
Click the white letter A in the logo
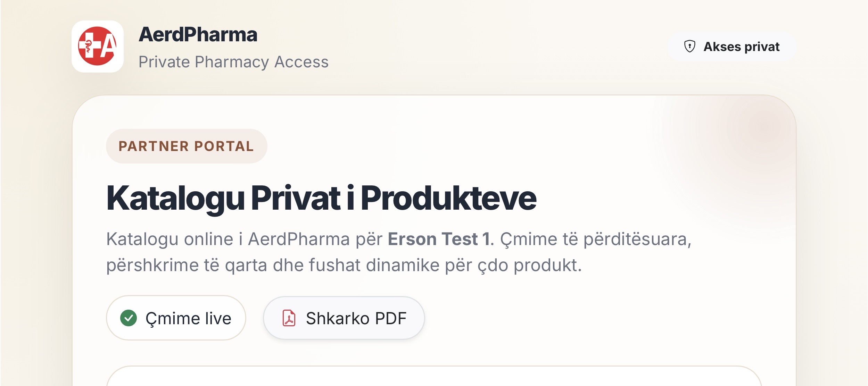click(109, 46)
